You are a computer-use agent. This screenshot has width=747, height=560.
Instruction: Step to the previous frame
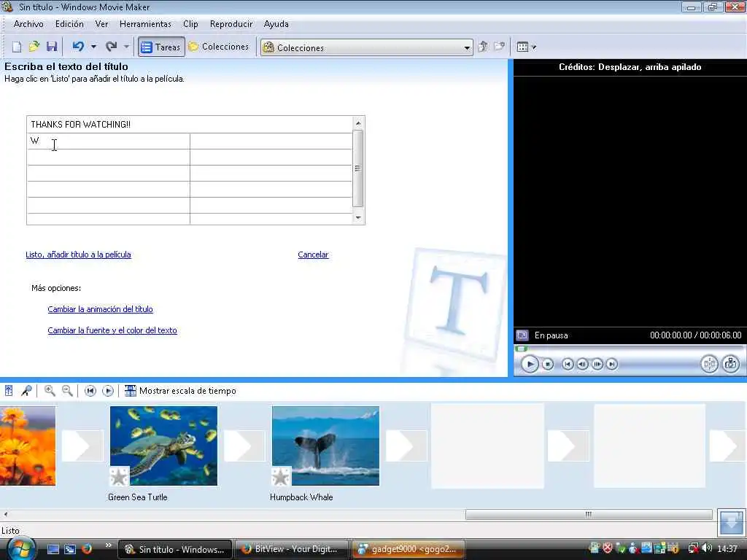tap(582, 365)
